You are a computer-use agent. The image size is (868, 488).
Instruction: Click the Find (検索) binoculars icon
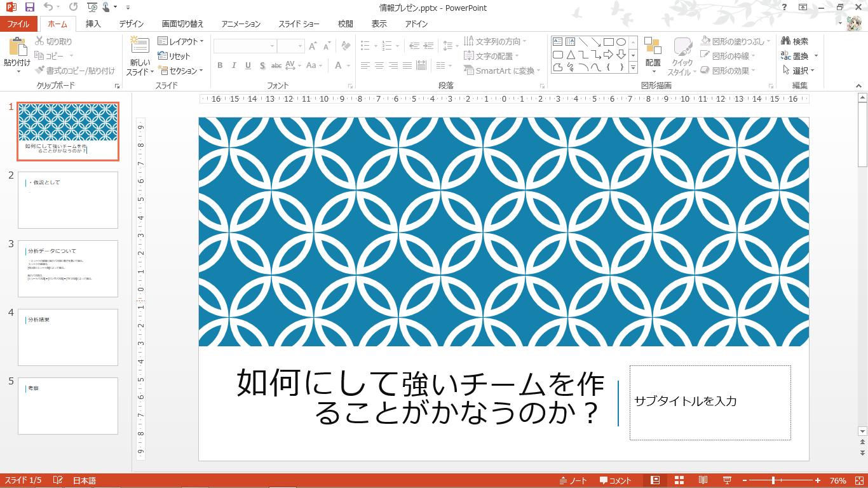(786, 41)
